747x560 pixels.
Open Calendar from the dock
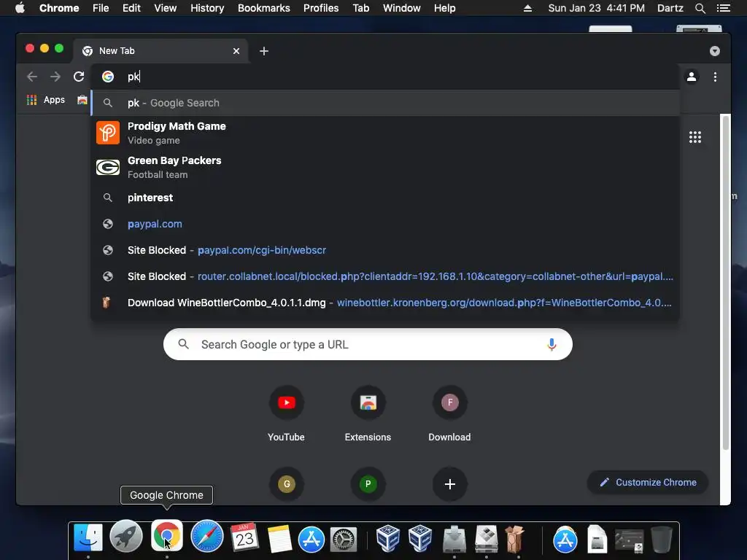point(245,538)
